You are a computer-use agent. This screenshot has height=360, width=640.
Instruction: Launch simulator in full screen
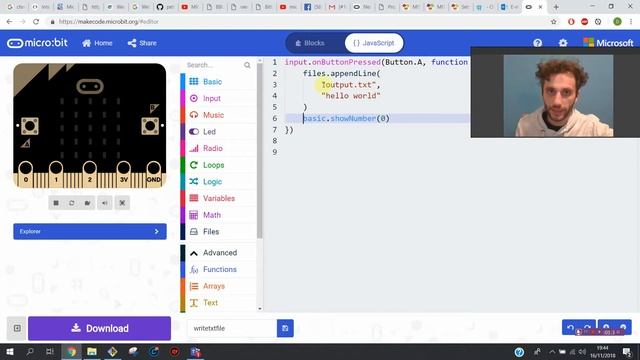coord(122,203)
